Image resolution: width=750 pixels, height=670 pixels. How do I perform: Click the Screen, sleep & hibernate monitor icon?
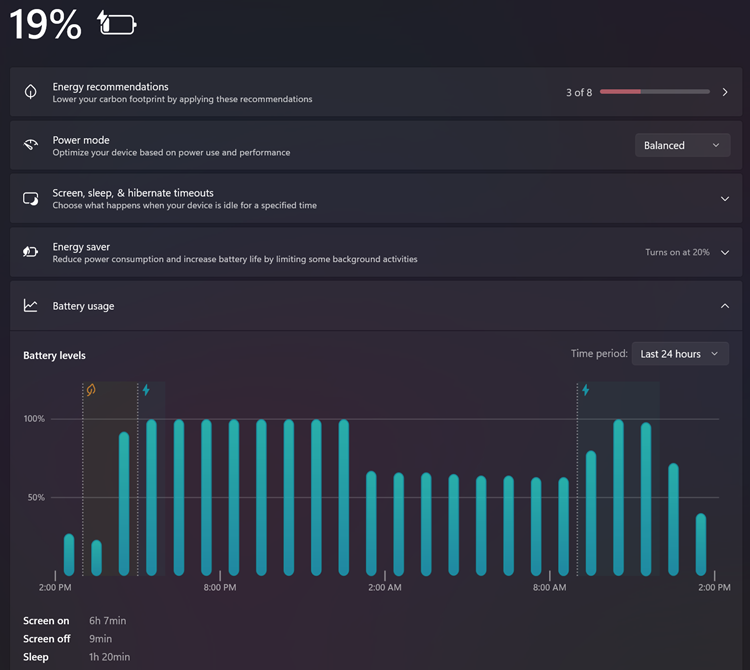coord(31,198)
